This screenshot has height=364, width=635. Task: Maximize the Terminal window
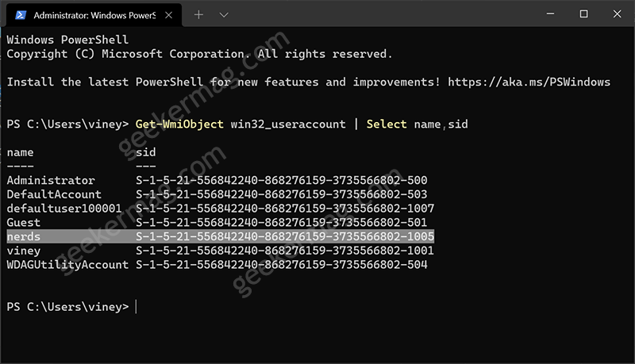tap(583, 13)
